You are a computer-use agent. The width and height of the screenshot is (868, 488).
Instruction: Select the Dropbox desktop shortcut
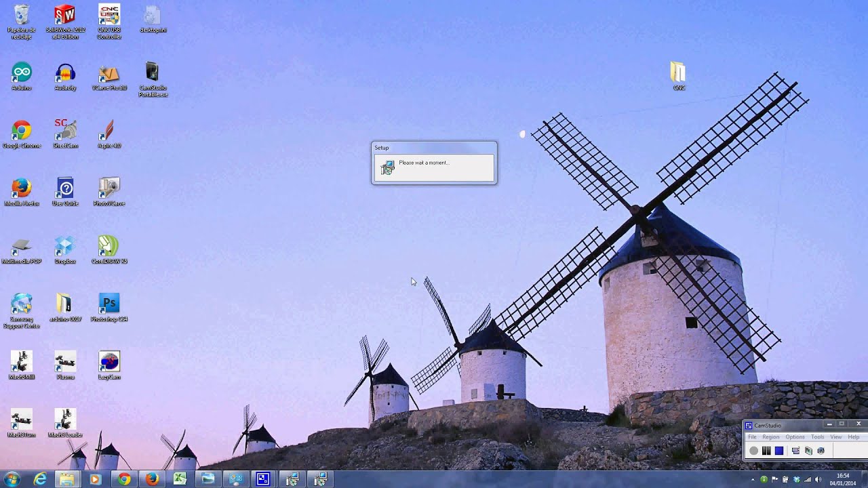(65, 249)
